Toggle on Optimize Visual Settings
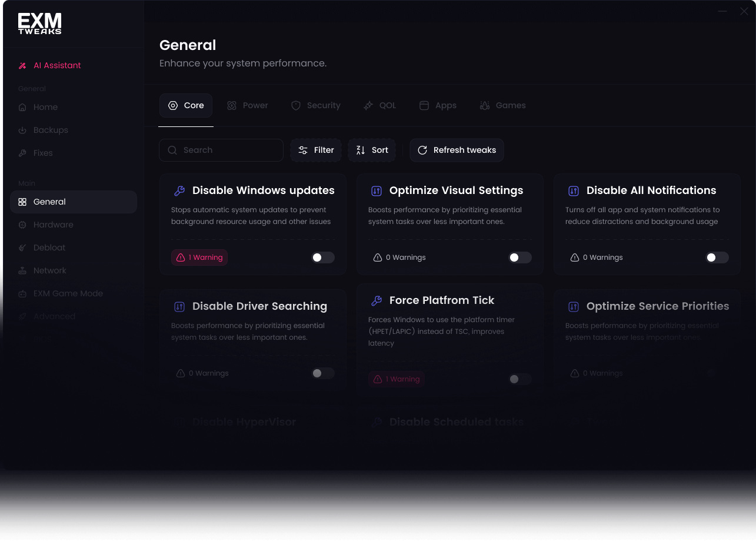This screenshot has width=756, height=542. [519, 257]
